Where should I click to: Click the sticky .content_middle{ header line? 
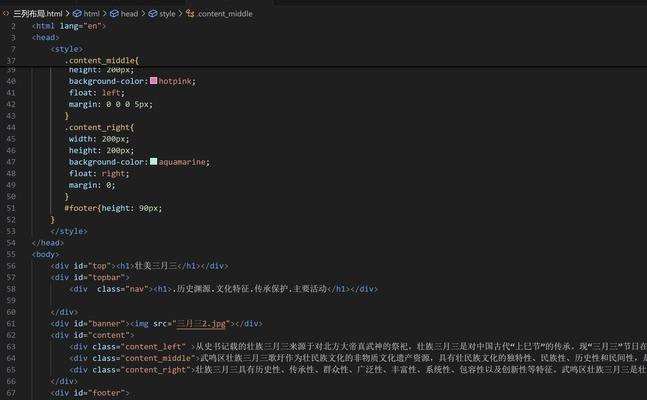tap(102, 60)
